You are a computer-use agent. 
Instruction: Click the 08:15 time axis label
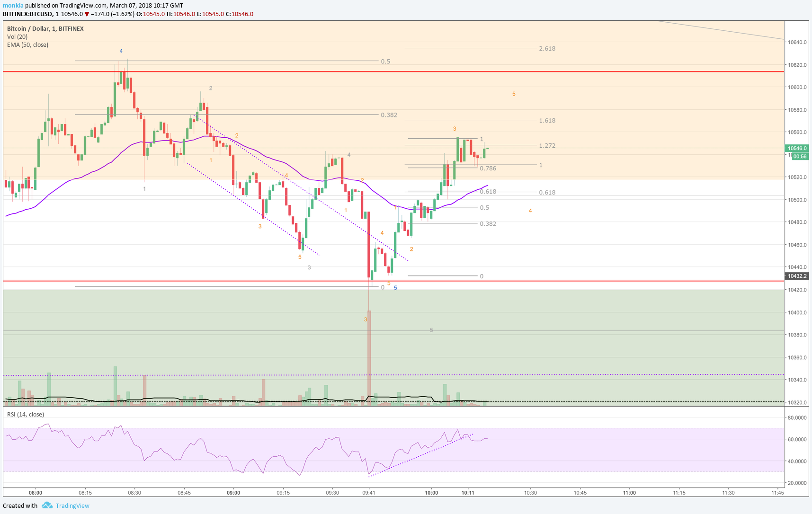(x=85, y=493)
